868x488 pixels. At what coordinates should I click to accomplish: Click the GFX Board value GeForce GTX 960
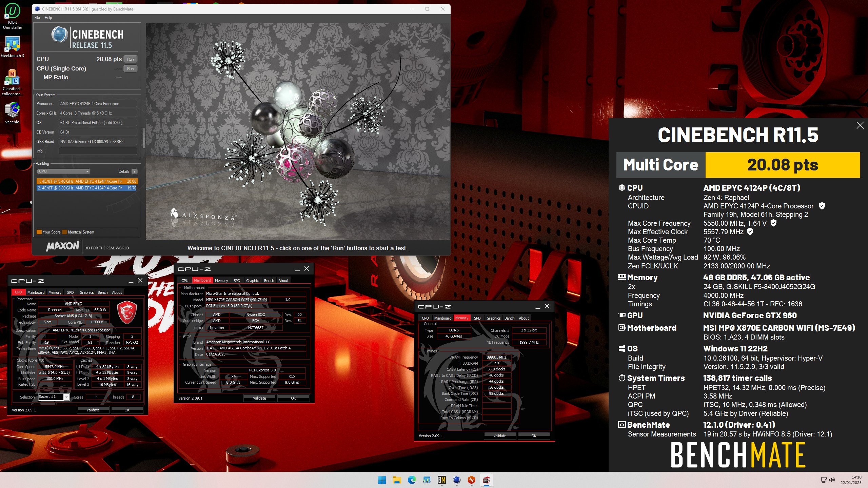pos(98,142)
